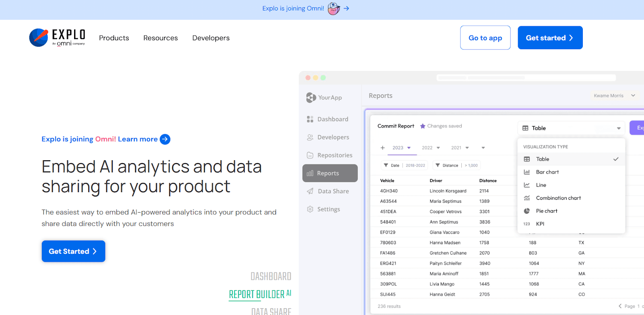Screen dimensions: 644x315
Task: Click driver cell Hanna Madsen
Action: pos(445,242)
